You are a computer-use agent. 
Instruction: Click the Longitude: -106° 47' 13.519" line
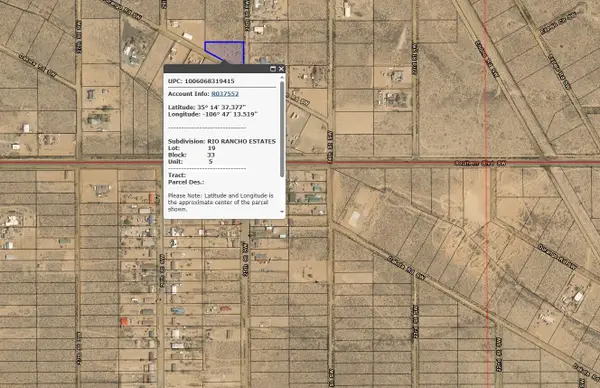tap(213, 114)
